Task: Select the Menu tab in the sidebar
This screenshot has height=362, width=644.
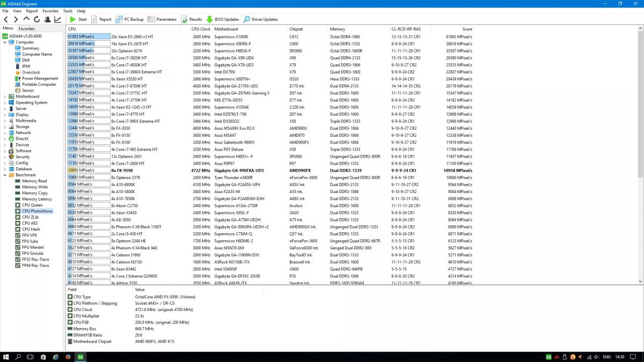Action: point(8,28)
